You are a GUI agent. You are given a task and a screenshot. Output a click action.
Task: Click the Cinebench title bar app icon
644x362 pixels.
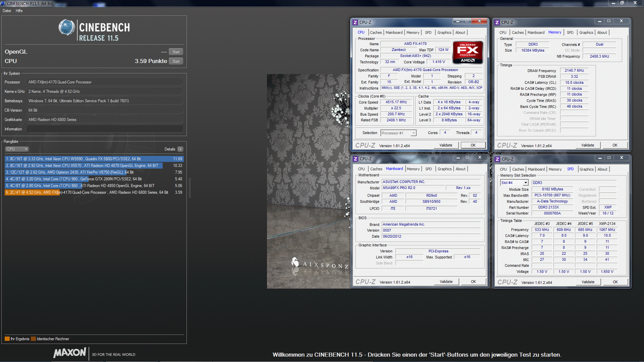pos(3,3)
